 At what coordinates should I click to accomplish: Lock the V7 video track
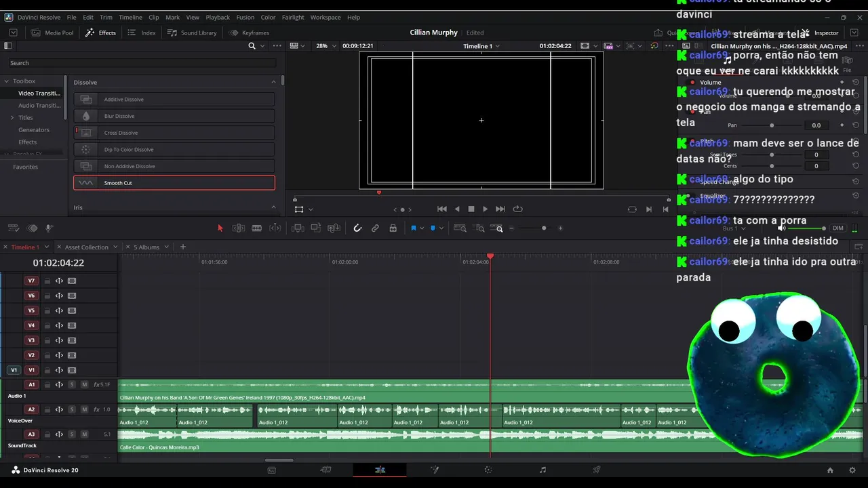pyautogui.click(x=47, y=281)
